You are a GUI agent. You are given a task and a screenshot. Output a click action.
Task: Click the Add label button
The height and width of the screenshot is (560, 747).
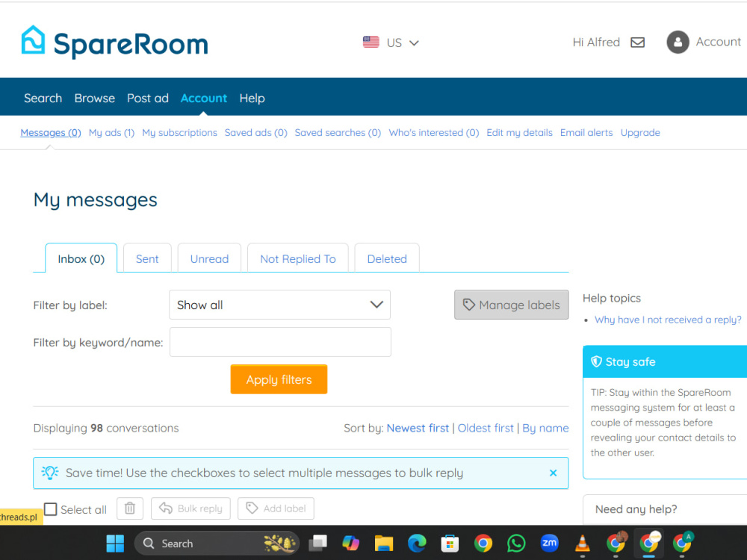tap(276, 508)
